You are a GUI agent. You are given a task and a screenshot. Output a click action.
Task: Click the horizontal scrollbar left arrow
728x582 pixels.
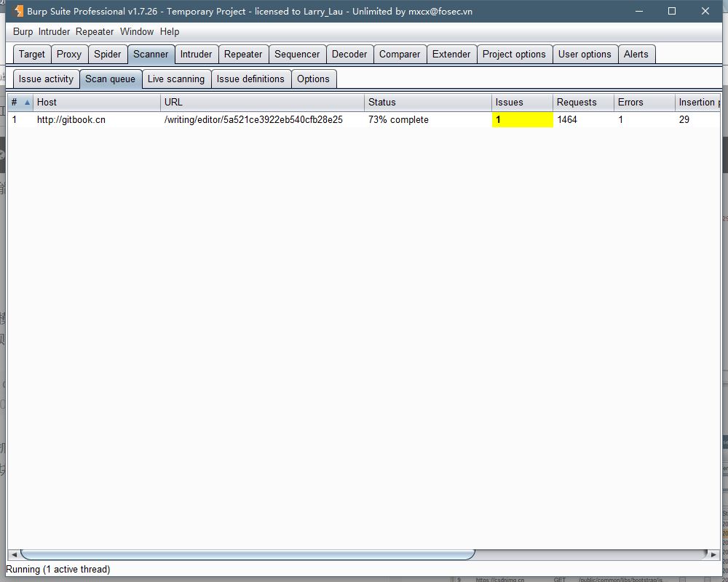point(14,554)
